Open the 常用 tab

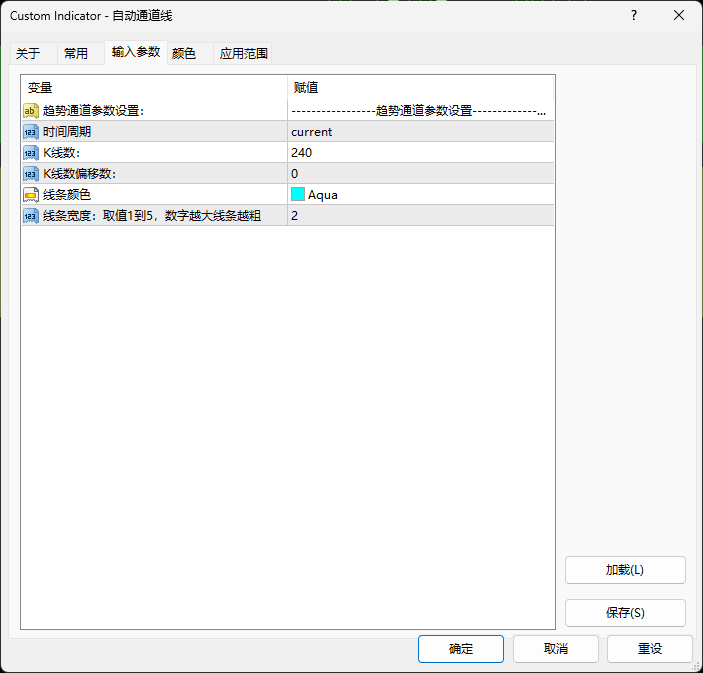(76, 54)
